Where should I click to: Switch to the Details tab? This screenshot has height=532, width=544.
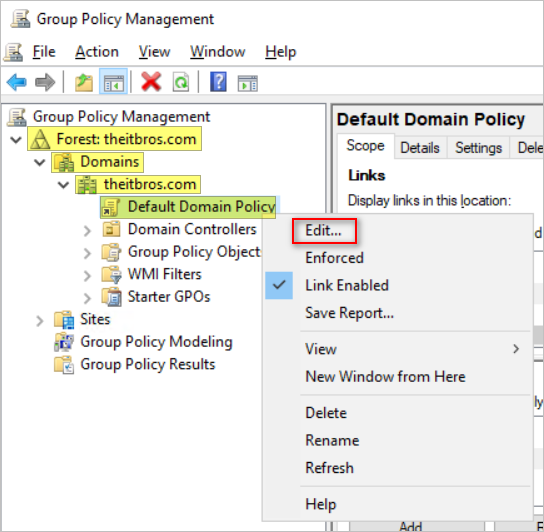click(x=420, y=148)
